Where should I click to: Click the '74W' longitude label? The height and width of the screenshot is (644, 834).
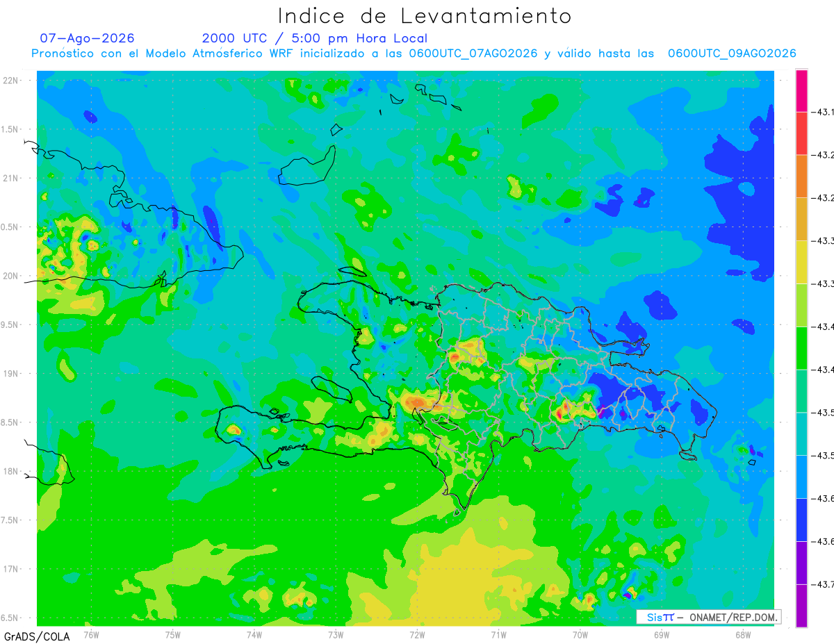tap(254, 634)
